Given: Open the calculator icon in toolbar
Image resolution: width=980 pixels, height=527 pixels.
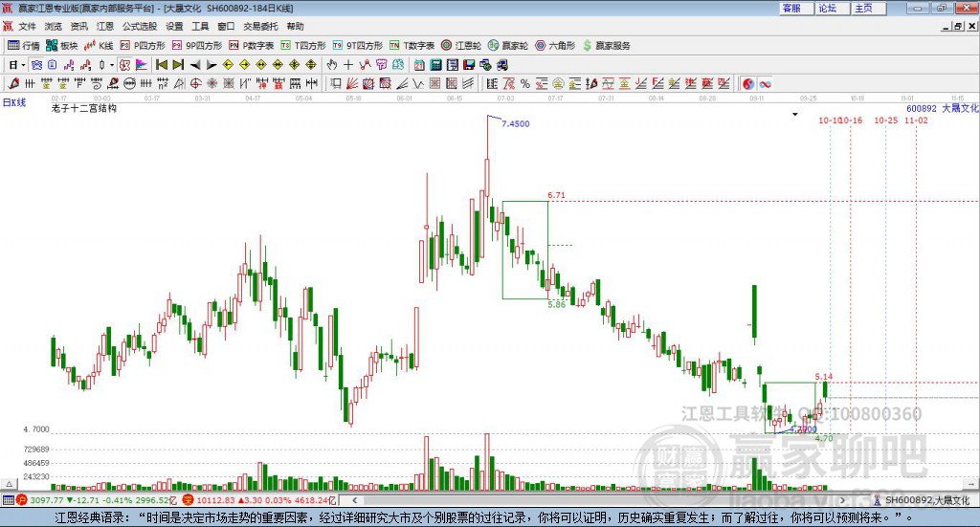Looking at the screenshot, I should pos(436,65).
